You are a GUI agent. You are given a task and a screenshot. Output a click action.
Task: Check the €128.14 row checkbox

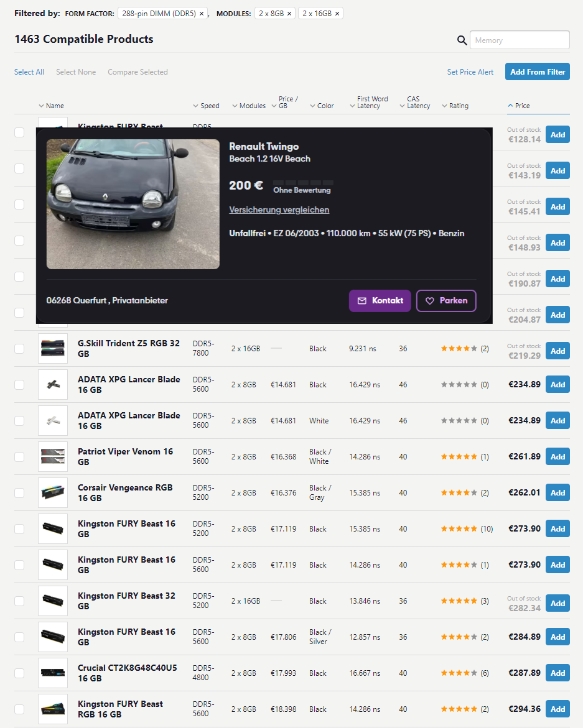19,132
